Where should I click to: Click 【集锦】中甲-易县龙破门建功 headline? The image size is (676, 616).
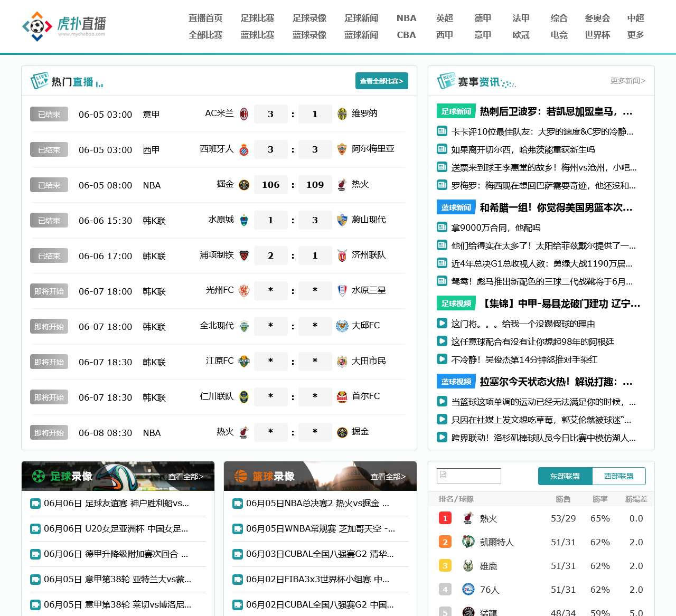[x=560, y=304]
